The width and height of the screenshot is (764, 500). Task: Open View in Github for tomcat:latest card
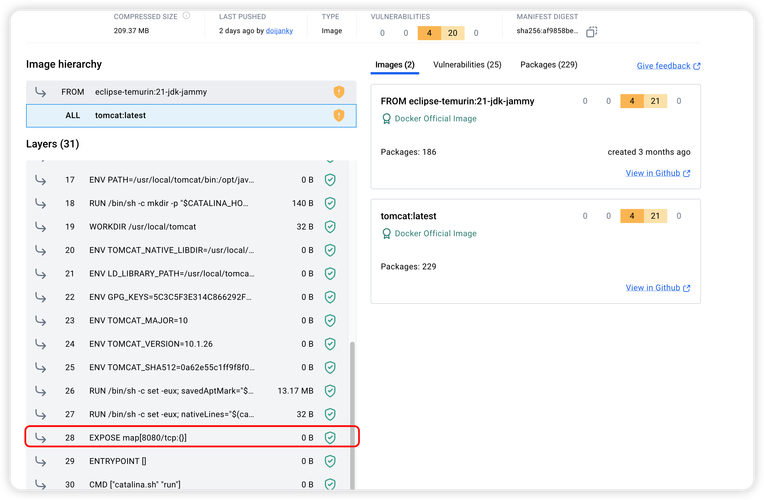(x=658, y=288)
